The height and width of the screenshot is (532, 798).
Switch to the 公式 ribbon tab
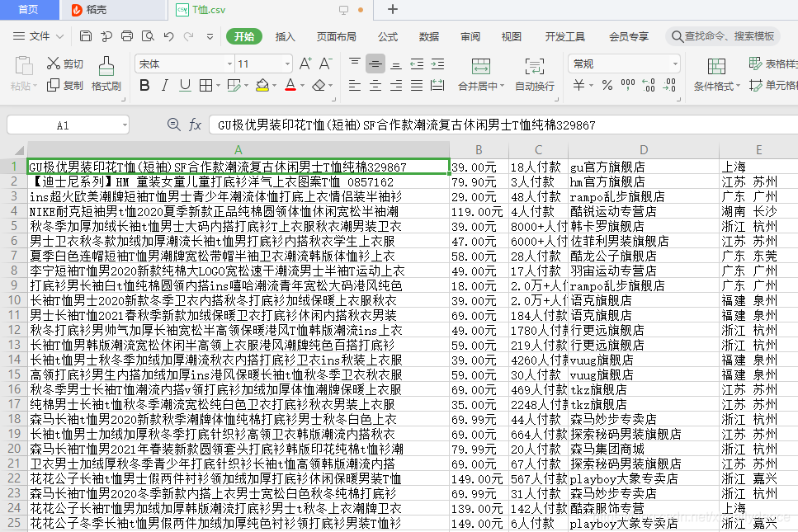[388, 36]
